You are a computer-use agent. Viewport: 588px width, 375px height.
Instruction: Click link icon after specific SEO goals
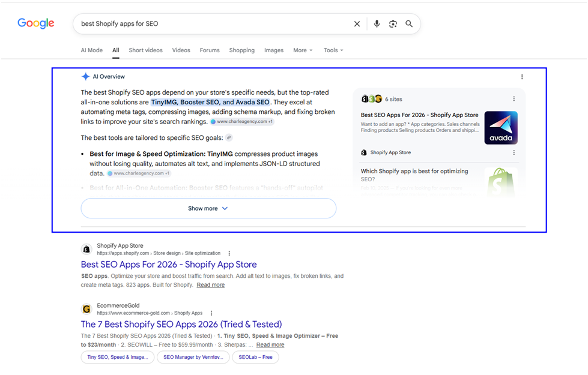click(229, 137)
